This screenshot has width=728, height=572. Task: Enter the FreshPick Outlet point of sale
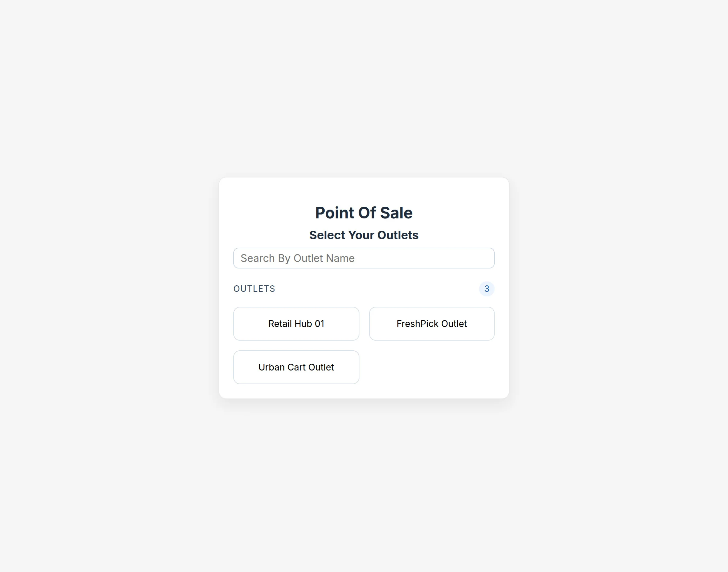point(431,323)
